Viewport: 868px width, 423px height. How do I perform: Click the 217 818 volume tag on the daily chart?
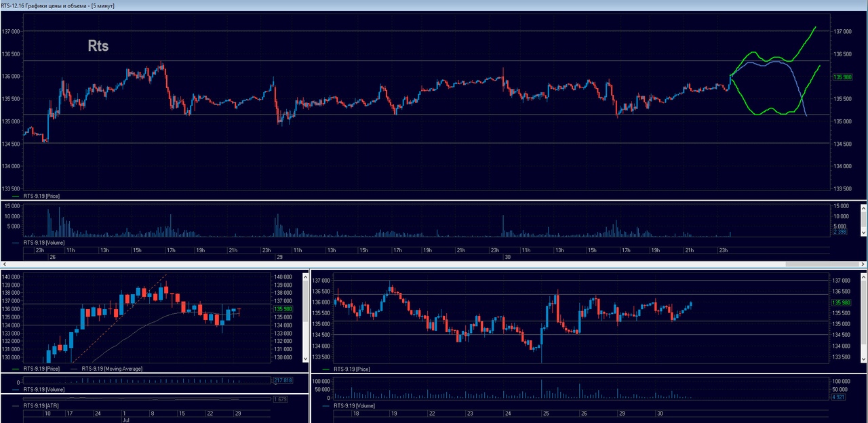tap(283, 380)
